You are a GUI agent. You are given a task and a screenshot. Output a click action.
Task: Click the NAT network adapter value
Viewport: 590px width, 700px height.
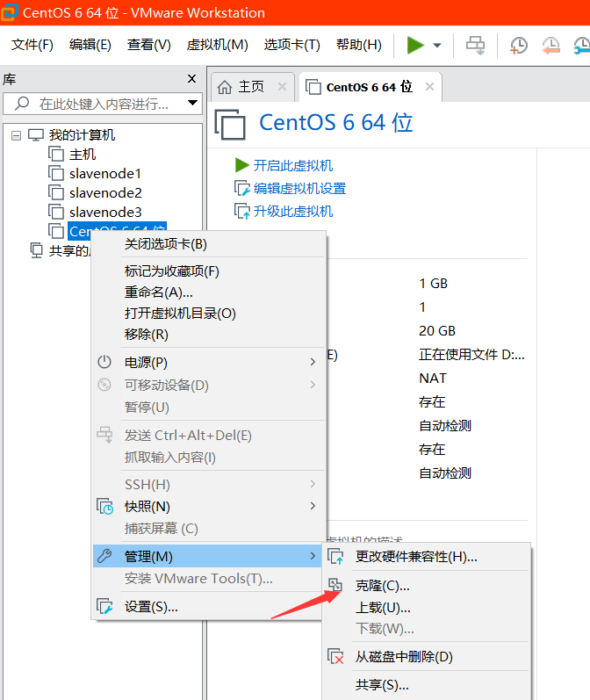point(433,379)
